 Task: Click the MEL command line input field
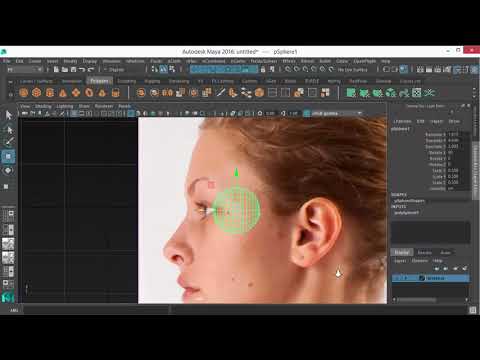(x=96, y=310)
